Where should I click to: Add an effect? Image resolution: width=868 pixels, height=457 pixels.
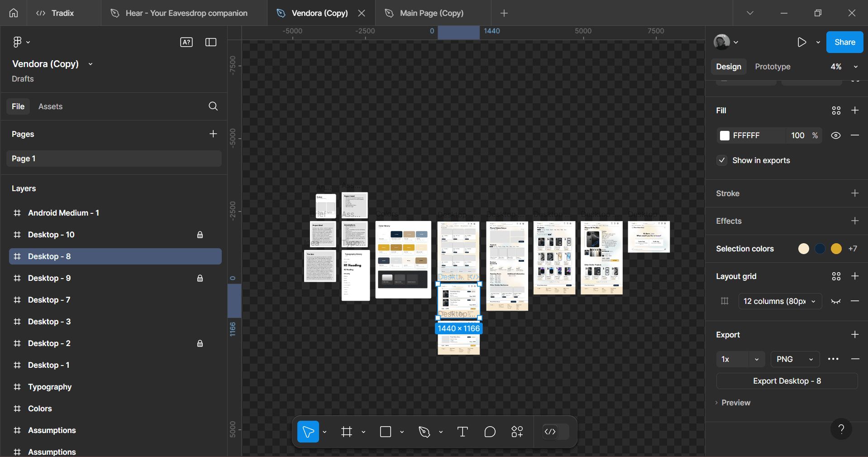coord(855,221)
